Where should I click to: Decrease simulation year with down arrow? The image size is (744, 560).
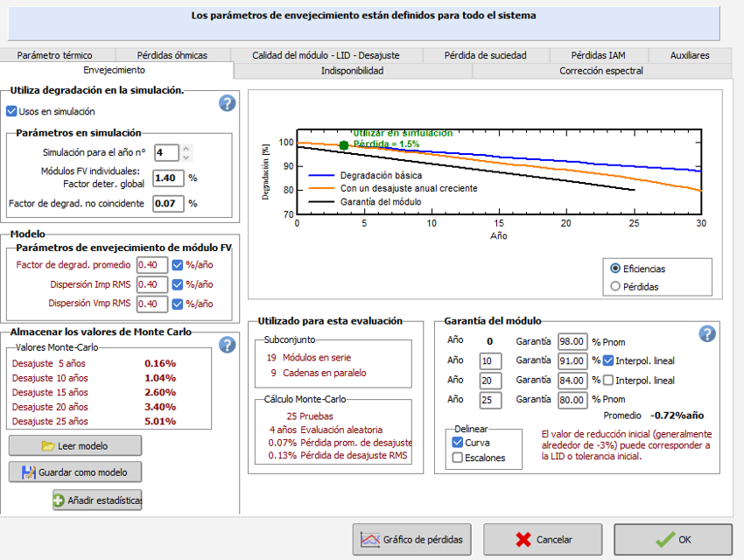click(x=186, y=157)
